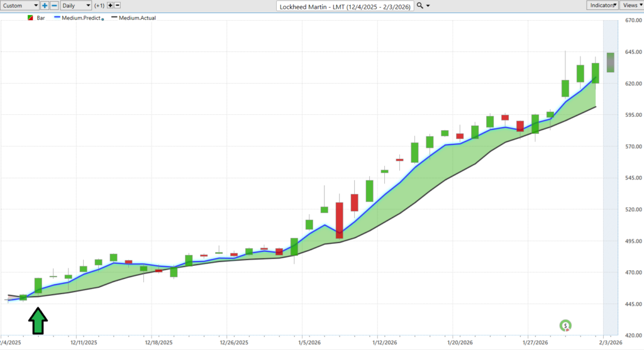
Task: Click the 670.00 price axis label
Action: [x=633, y=21]
